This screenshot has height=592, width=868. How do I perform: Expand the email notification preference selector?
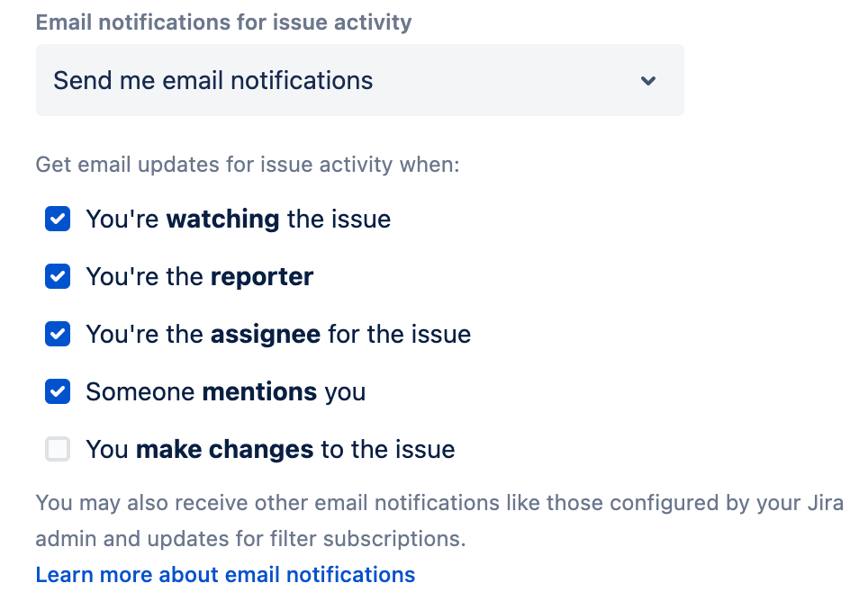click(x=360, y=80)
